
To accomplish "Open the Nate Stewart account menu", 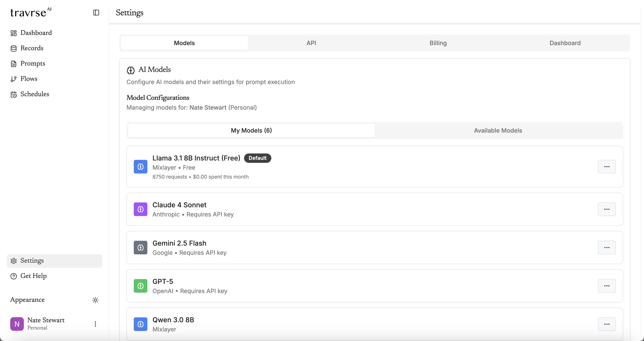I will 95,324.
